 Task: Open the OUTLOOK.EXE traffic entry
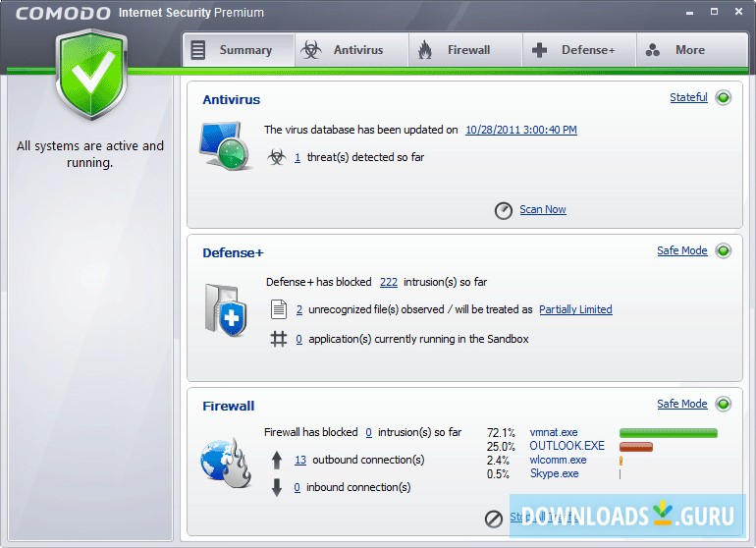pyautogui.click(x=567, y=446)
